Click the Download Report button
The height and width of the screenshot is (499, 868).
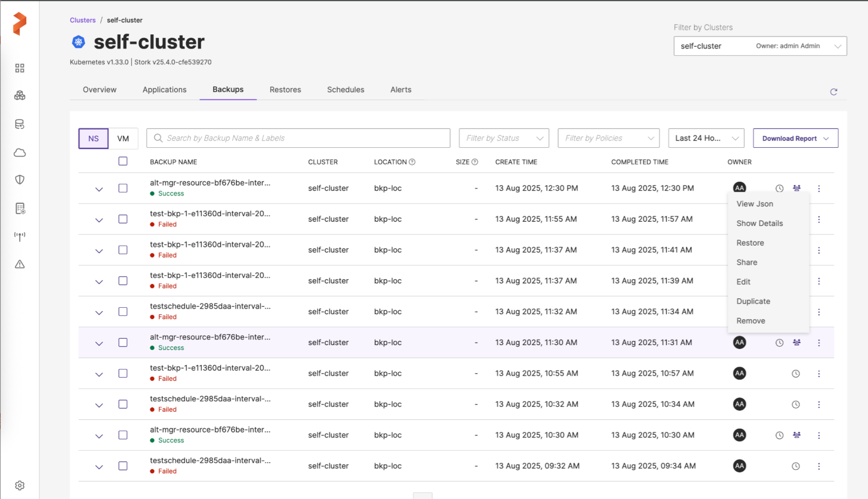point(795,138)
